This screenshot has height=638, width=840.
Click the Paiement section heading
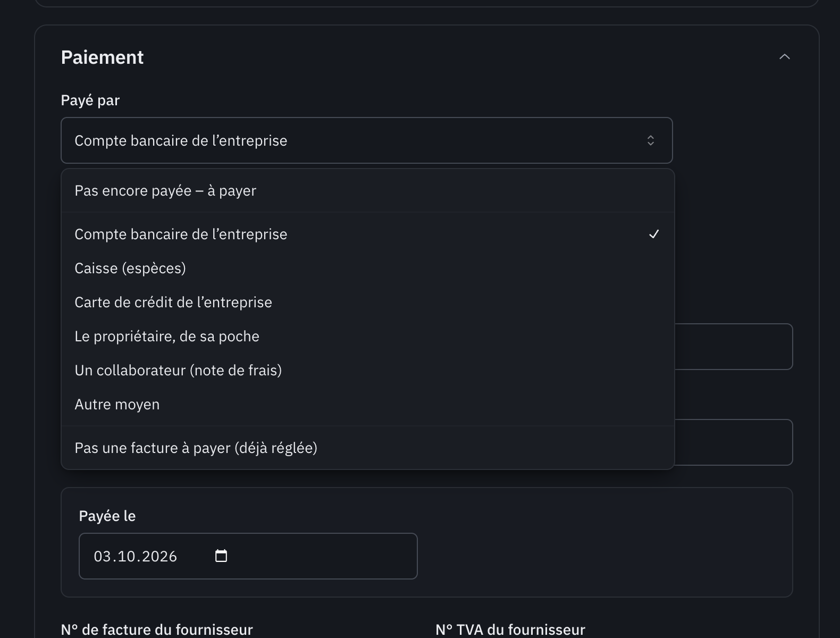pyautogui.click(x=102, y=57)
